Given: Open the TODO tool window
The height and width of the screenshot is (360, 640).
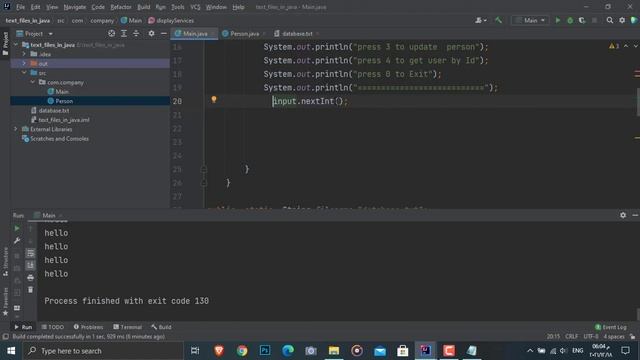Looking at the screenshot, I should (53, 327).
